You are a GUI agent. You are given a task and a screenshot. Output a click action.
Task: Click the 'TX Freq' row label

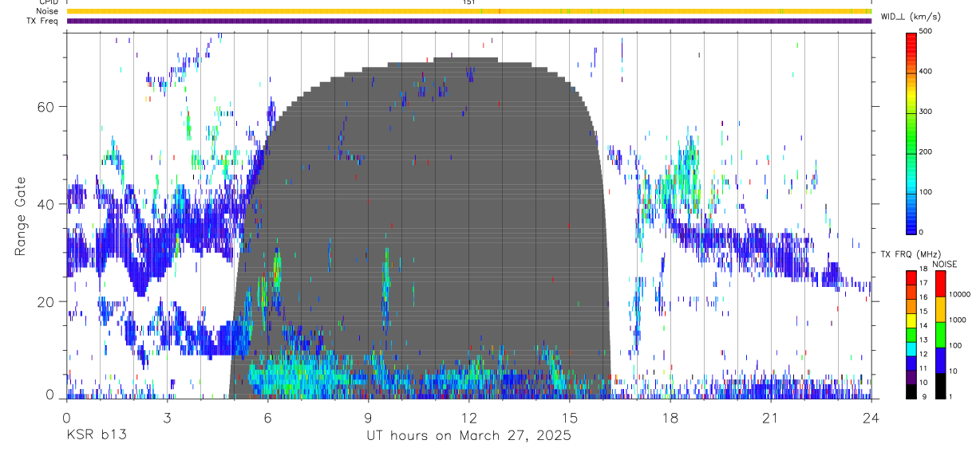point(42,21)
